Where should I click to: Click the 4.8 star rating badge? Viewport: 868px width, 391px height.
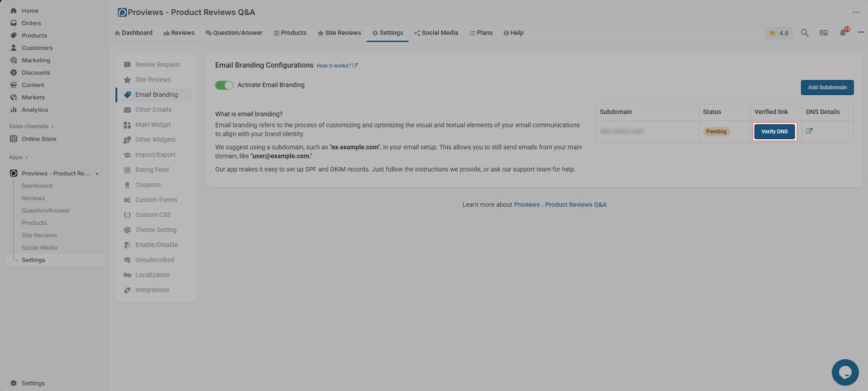pyautogui.click(x=779, y=33)
